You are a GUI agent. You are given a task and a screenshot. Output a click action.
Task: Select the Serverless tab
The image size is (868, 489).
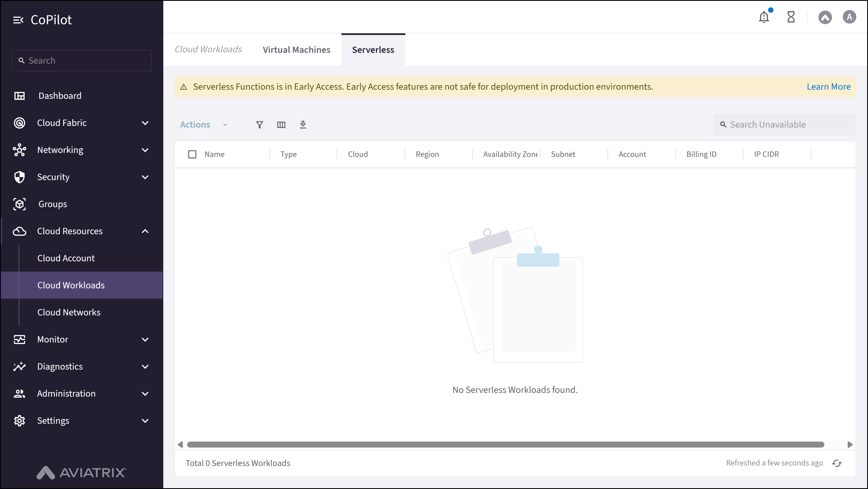[x=373, y=50]
